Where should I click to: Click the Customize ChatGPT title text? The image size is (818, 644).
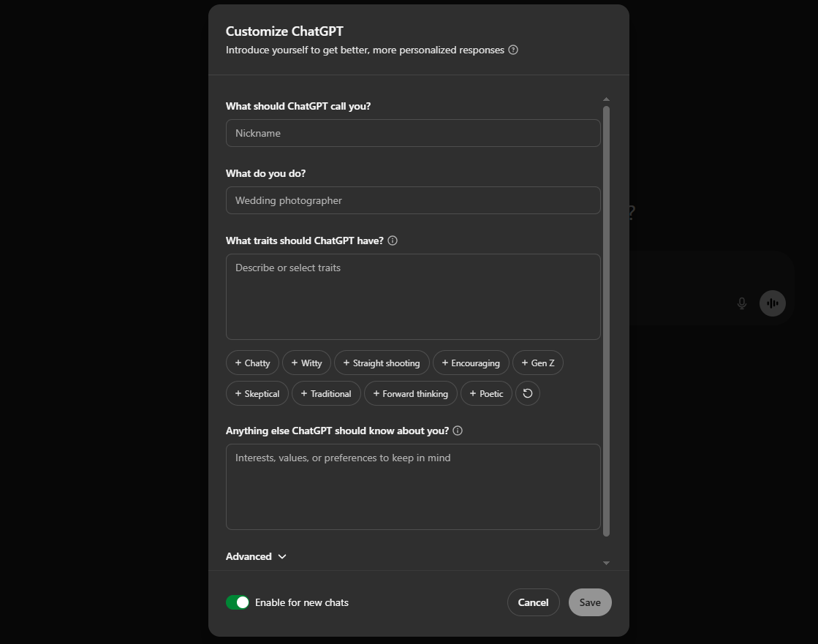284,31
